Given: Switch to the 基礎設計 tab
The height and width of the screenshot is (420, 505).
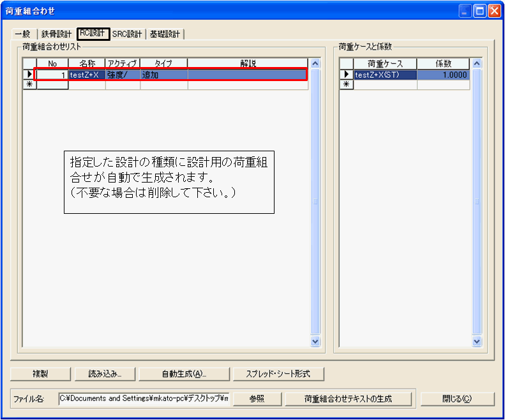Looking at the screenshot, I should [x=165, y=34].
